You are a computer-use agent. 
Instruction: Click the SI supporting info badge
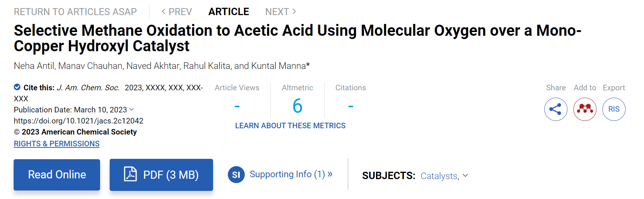point(236,175)
